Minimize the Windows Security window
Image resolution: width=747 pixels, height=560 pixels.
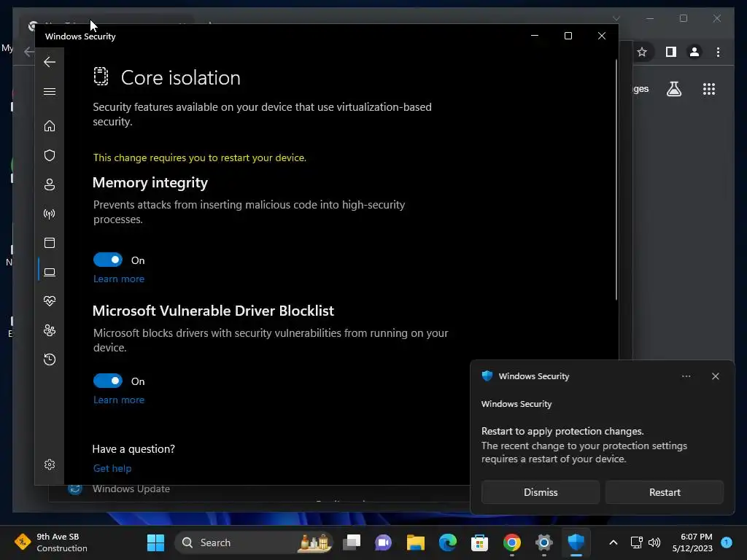(535, 36)
